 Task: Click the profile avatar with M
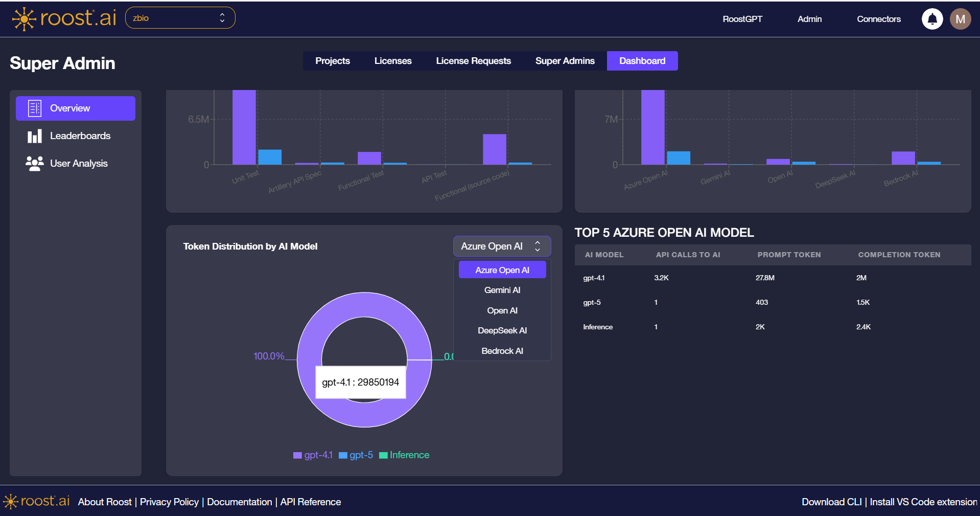[961, 18]
